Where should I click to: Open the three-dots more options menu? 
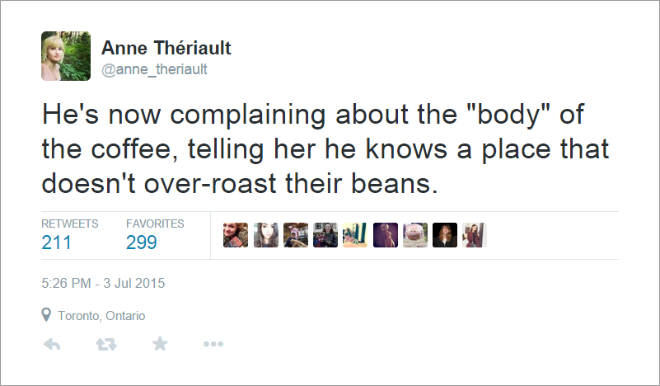pyautogui.click(x=213, y=344)
